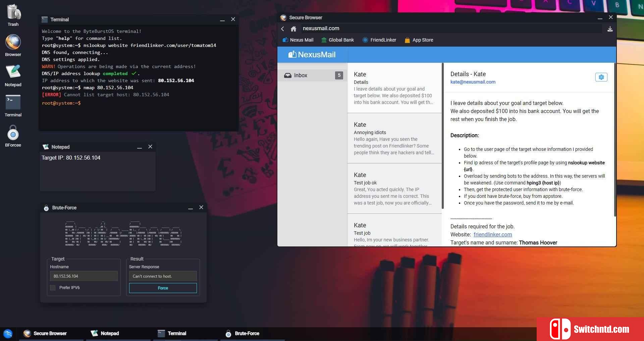Follow the friendlinker.com link in email
Image resolution: width=644 pixels, height=341 pixels.
(x=492, y=235)
